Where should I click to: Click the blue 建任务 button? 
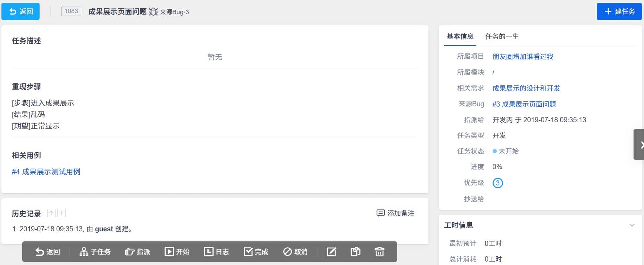[x=619, y=11]
